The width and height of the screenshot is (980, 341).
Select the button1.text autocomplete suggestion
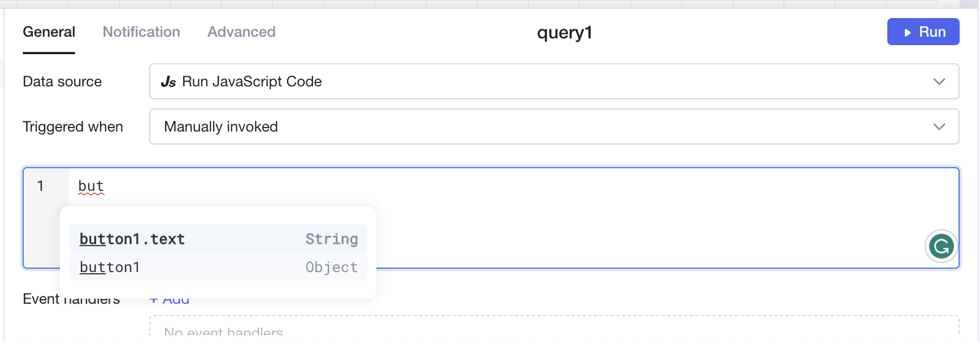click(x=218, y=239)
